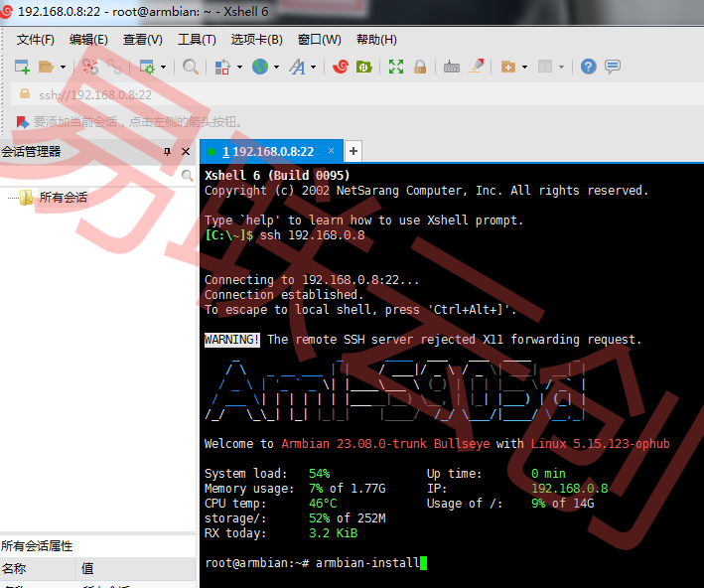Pin the 会话管理器 panel
The image size is (704, 588).
click(x=167, y=152)
